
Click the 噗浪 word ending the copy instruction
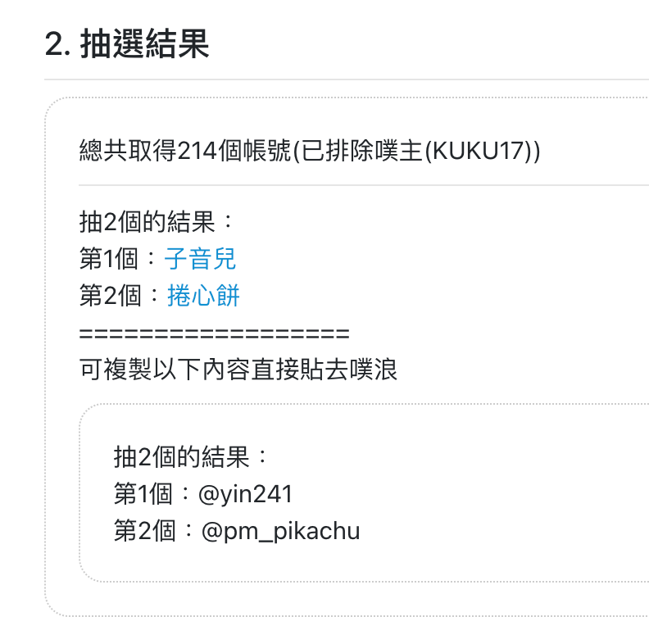coord(374,370)
